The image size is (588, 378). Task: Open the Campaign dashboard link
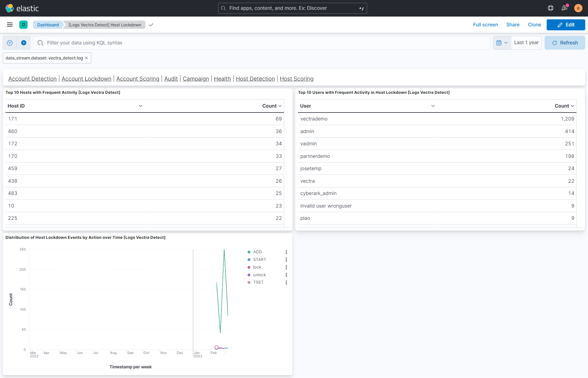pyautogui.click(x=196, y=79)
